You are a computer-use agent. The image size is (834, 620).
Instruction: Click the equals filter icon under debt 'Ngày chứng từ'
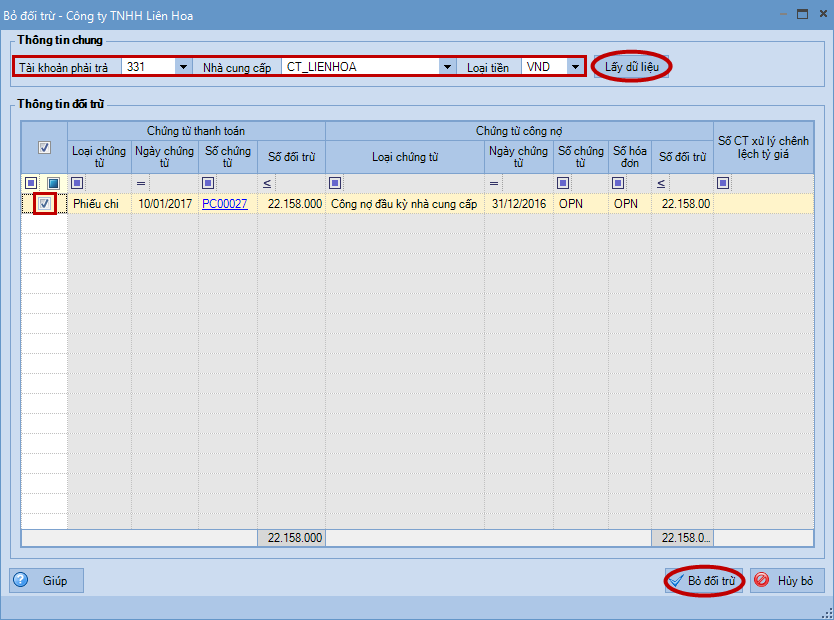[x=493, y=183]
